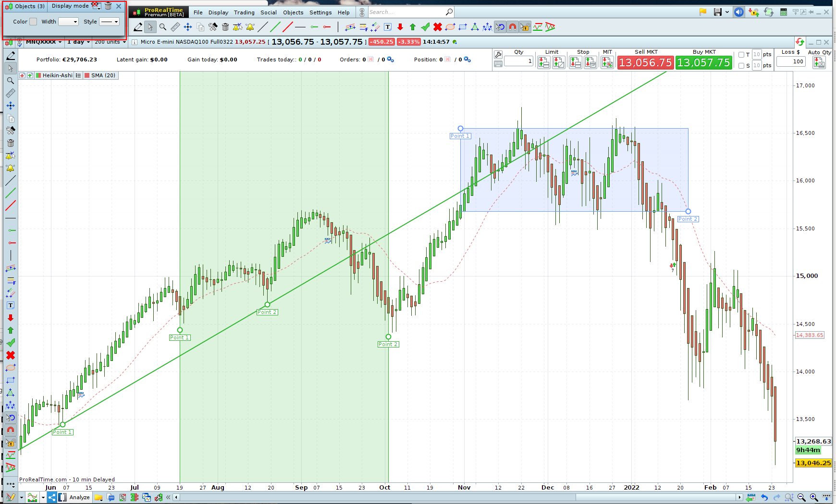This screenshot has height=504, width=836.
Task: Click the Qty quantity input field
Action: point(519,61)
